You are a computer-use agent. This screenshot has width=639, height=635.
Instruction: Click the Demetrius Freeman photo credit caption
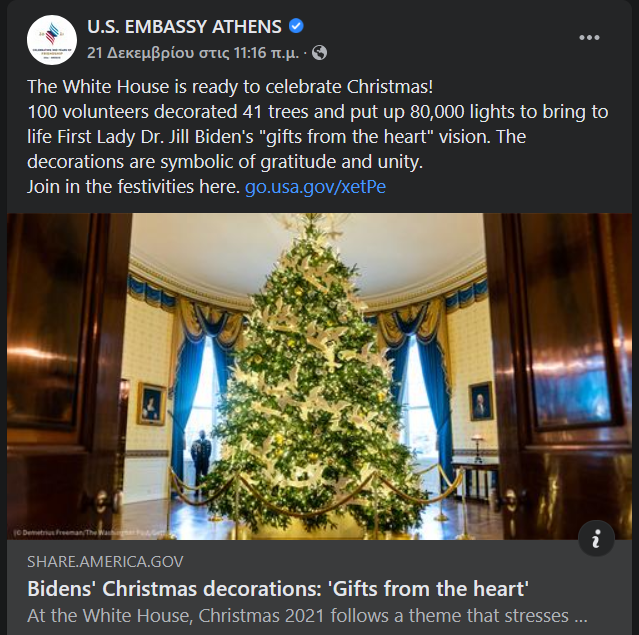tap(88, 532)
